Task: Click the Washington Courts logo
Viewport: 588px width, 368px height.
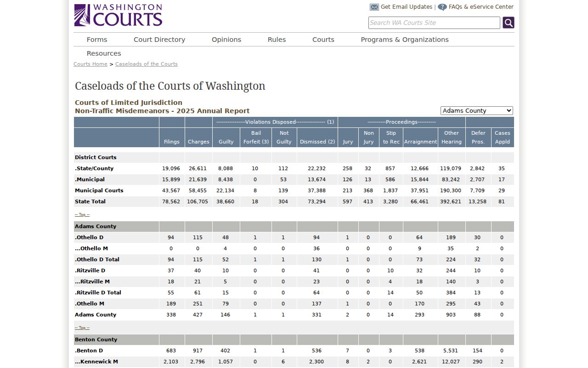Action: click(118, 15)
